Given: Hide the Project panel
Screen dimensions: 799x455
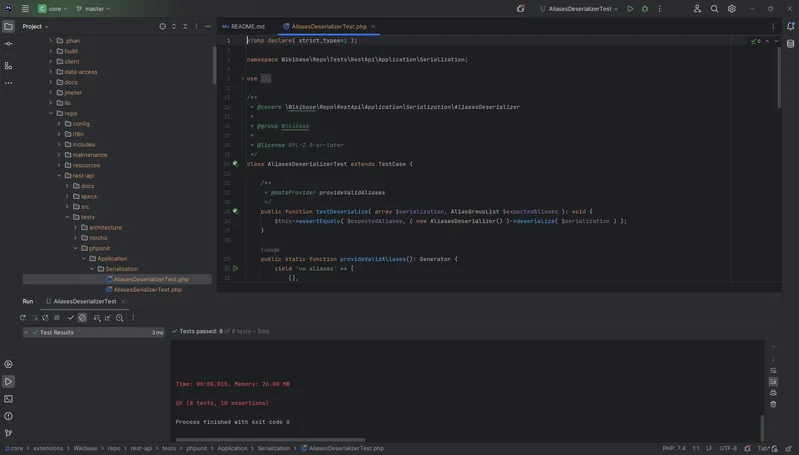Looking at the screenshot, I should pos(207,26).
